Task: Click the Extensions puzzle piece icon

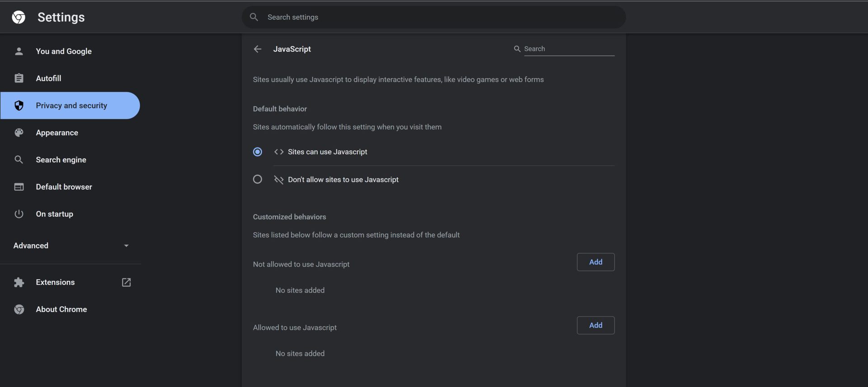Action: [19, 282]
